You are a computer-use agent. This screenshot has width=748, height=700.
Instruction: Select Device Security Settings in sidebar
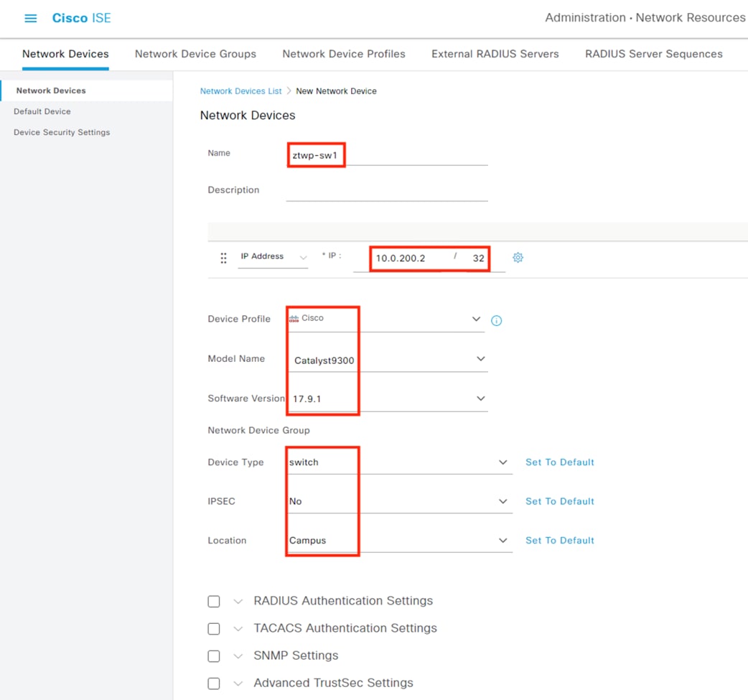click(x=62, y=132)
